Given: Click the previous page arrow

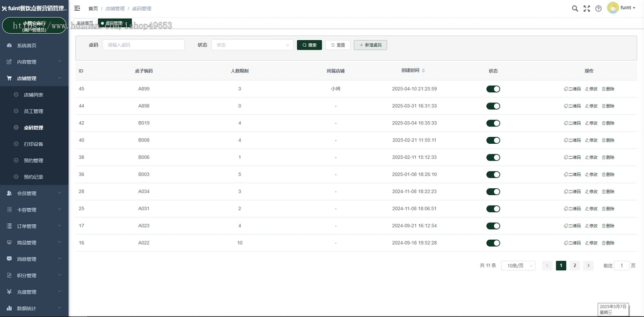Looking at the screenshot, I should 547,266.
